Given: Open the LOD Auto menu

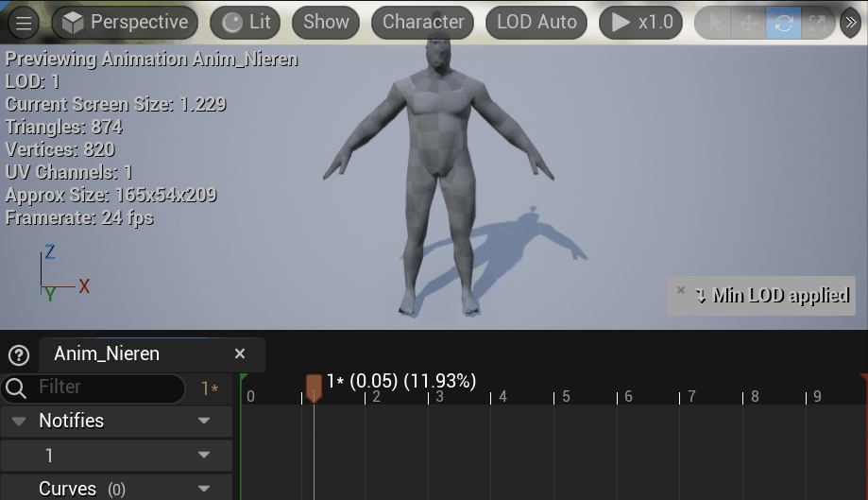Looking at the screenshot, I should point(536,23).
